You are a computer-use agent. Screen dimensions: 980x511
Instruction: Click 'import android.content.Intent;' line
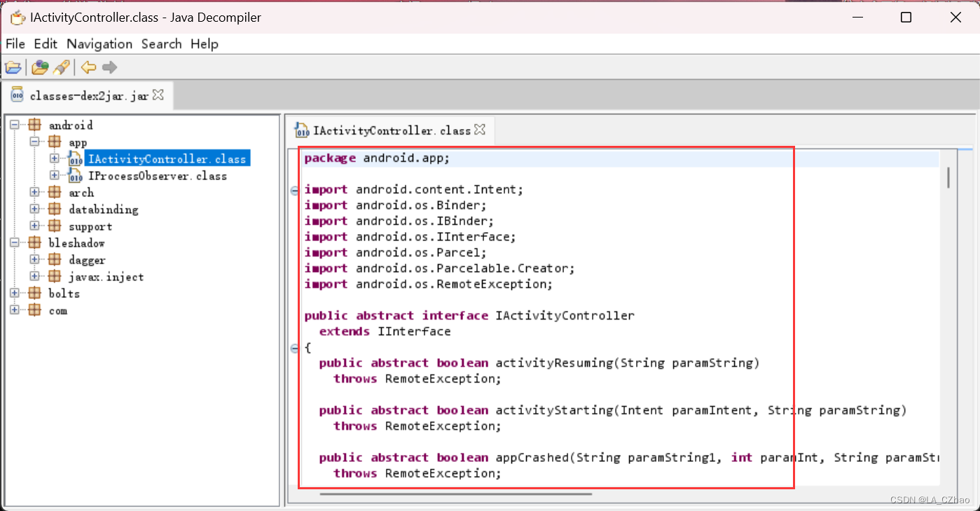click(414, 190)
